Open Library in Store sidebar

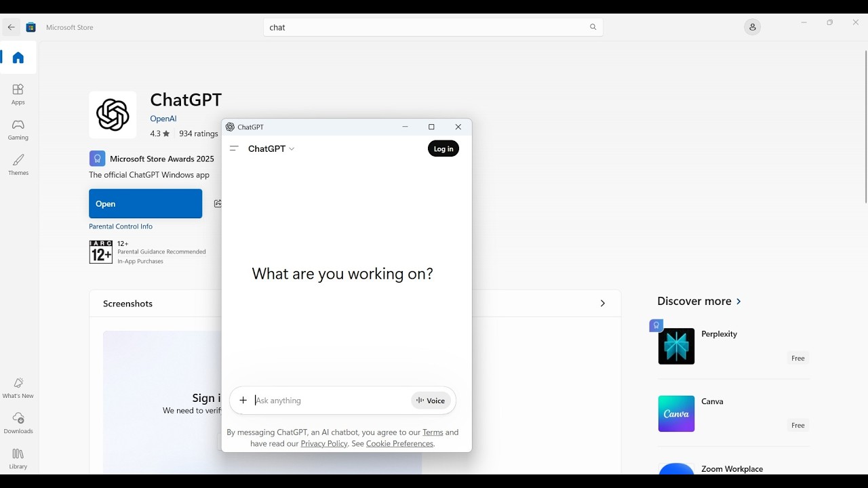[18, 459]
